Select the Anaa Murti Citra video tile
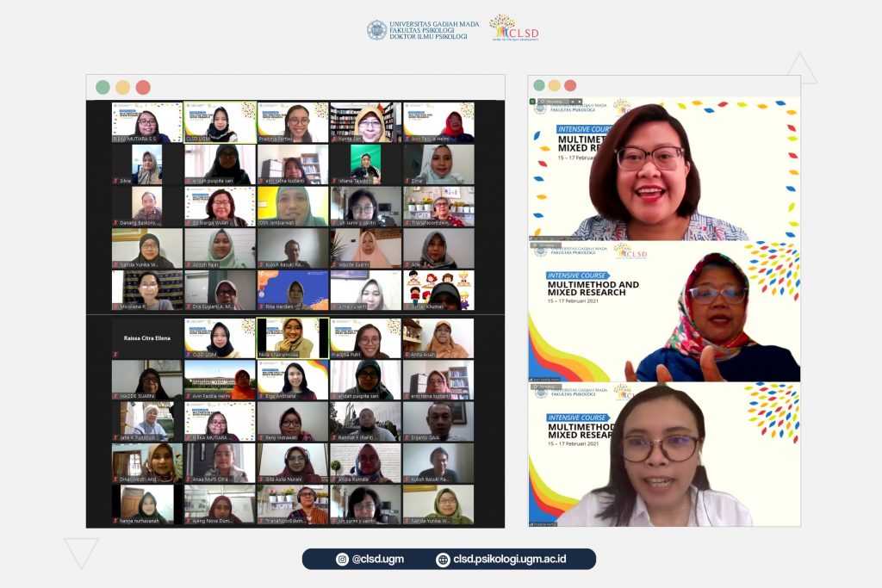This screenshot has height=588, width=882. [x=220, y=463]
